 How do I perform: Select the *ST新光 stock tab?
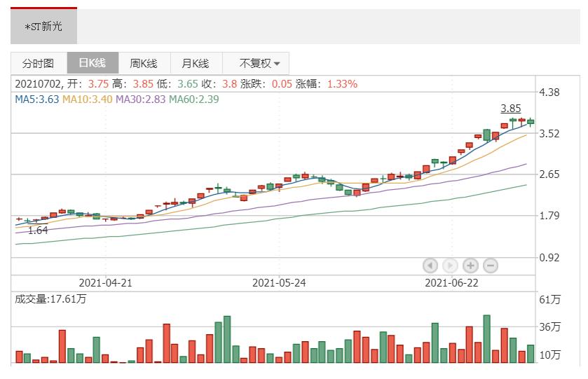pyautogui.click(x=43, y=26)
